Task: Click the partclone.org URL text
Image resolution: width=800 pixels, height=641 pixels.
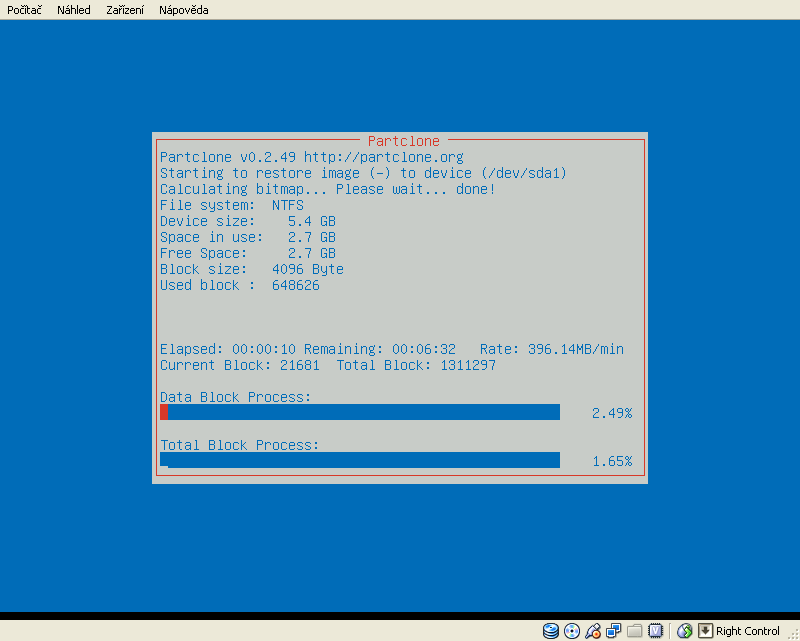Action: point(383,157)
